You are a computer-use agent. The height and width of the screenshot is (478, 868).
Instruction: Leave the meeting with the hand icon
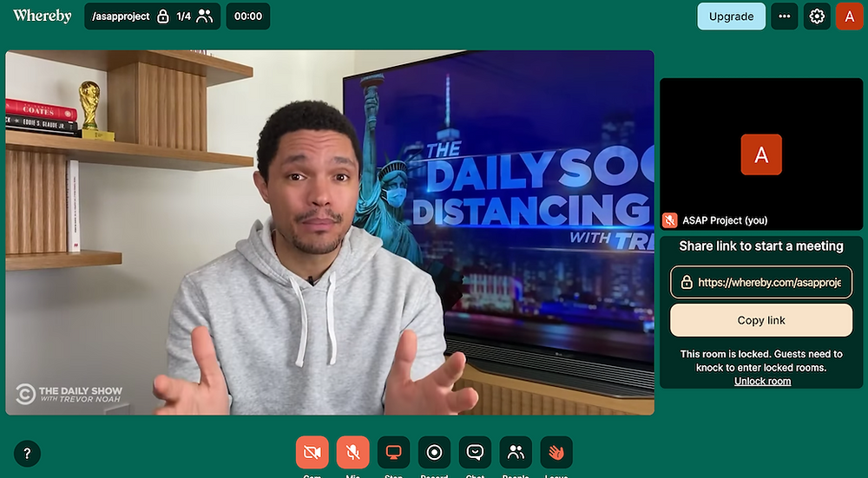[556, 453]
